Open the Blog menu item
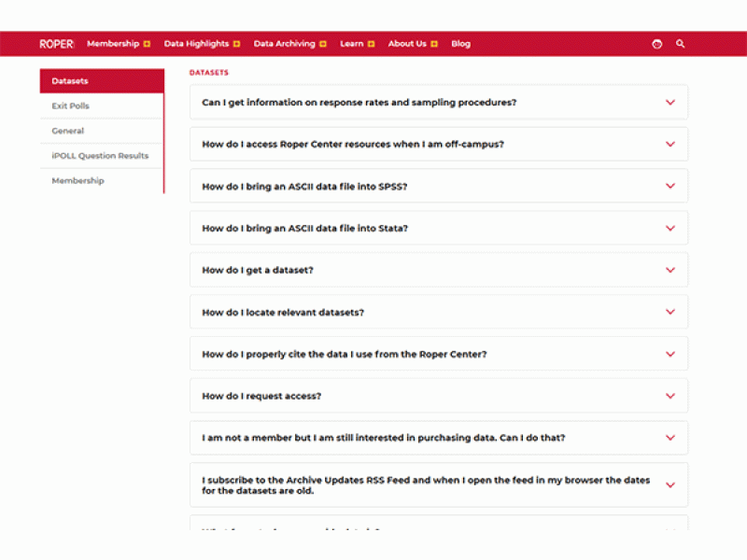This screenshot has width=747, height=560. click(460, 44)
